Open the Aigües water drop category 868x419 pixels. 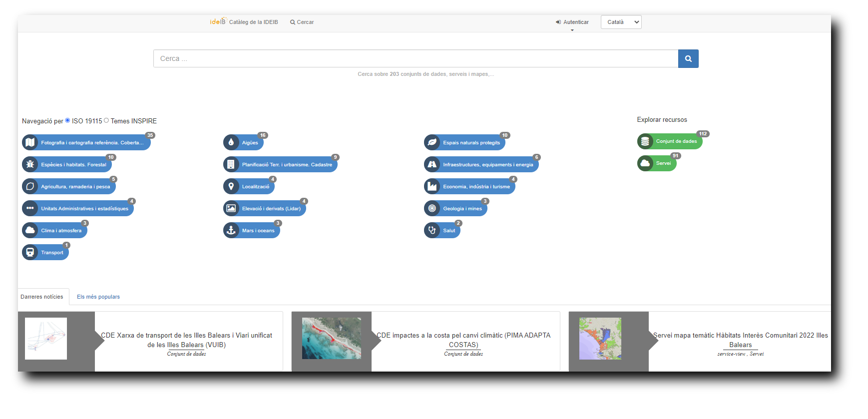click(231, 142)
